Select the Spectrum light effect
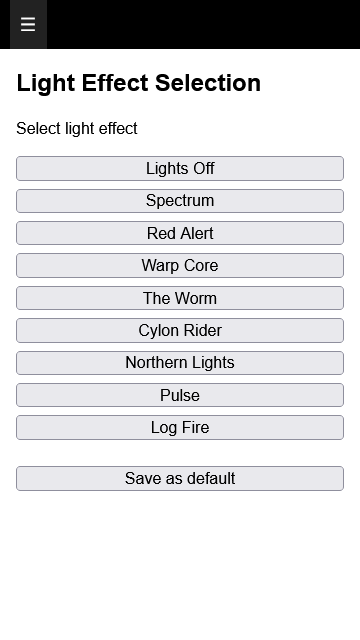This screenshot has width=360, height=640. [x=180, y=201]
